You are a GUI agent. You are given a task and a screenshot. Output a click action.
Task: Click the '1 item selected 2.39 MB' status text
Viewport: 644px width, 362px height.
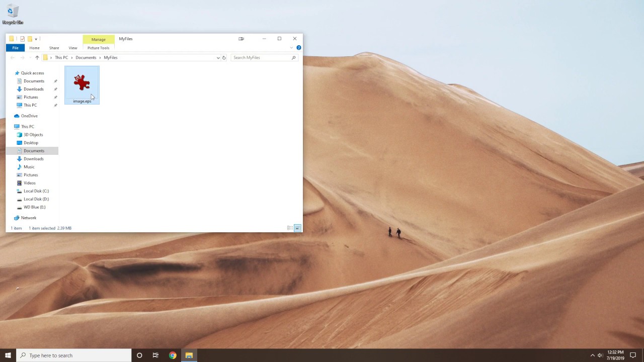pos(50,228)
